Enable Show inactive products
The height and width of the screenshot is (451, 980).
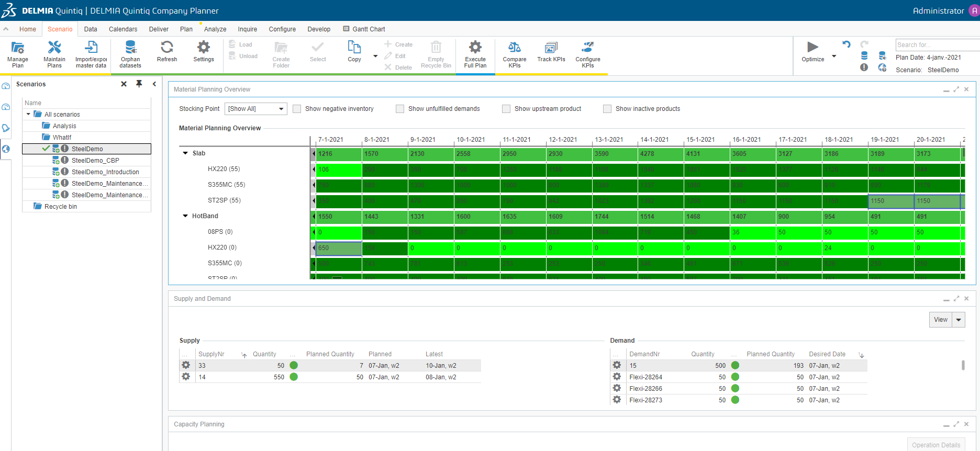click(x=607, y=109)
